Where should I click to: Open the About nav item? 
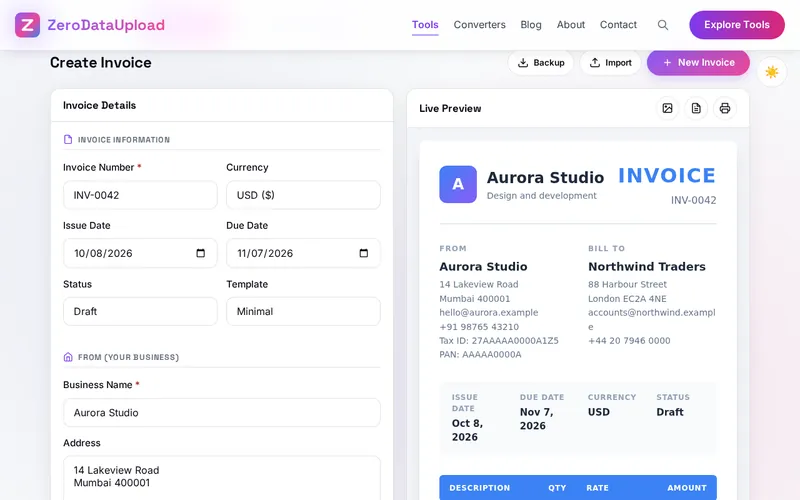tap(571, 24)
